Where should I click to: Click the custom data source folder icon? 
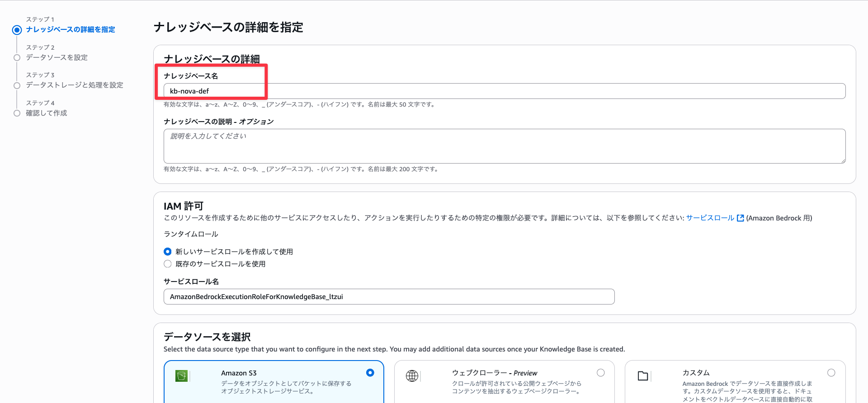[x=642, y=376]
